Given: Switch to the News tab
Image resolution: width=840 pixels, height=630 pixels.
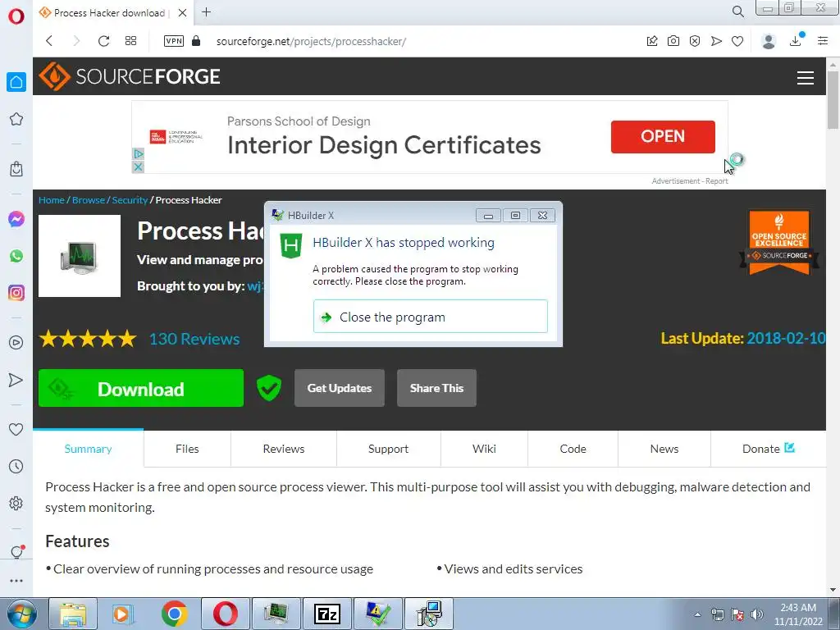Looking at the screenshot, I should (x=664, y=449).
